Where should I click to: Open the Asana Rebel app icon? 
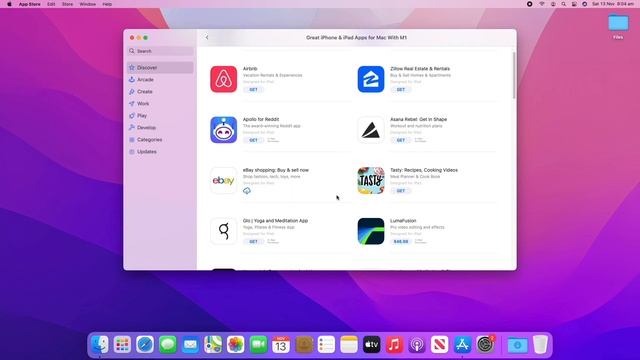[x=371, y=130]
